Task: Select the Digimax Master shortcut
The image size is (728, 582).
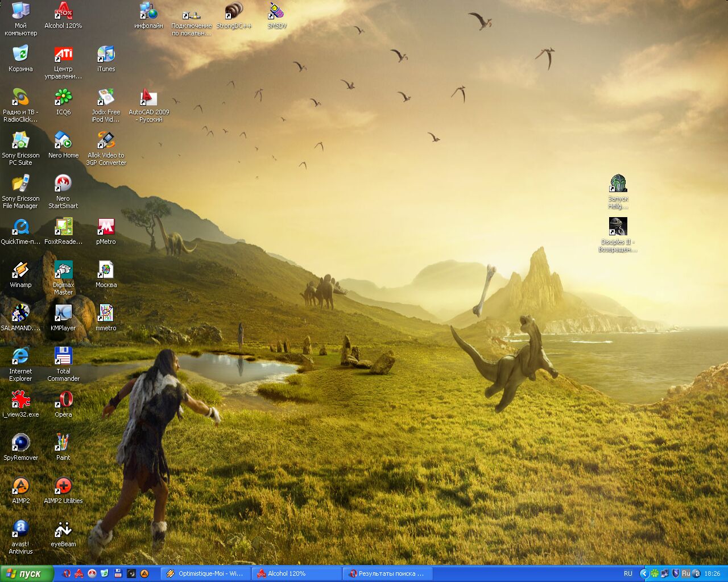Action: click(63, 278)
